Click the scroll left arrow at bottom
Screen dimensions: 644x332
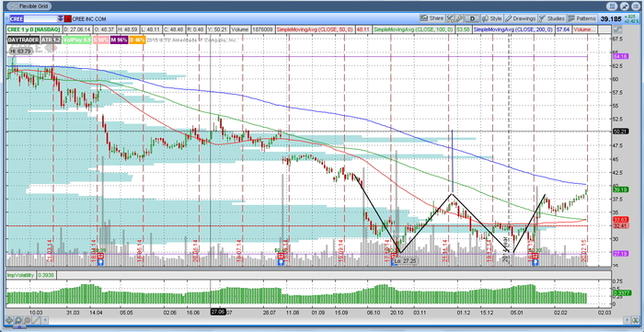(x=44, y=321)
